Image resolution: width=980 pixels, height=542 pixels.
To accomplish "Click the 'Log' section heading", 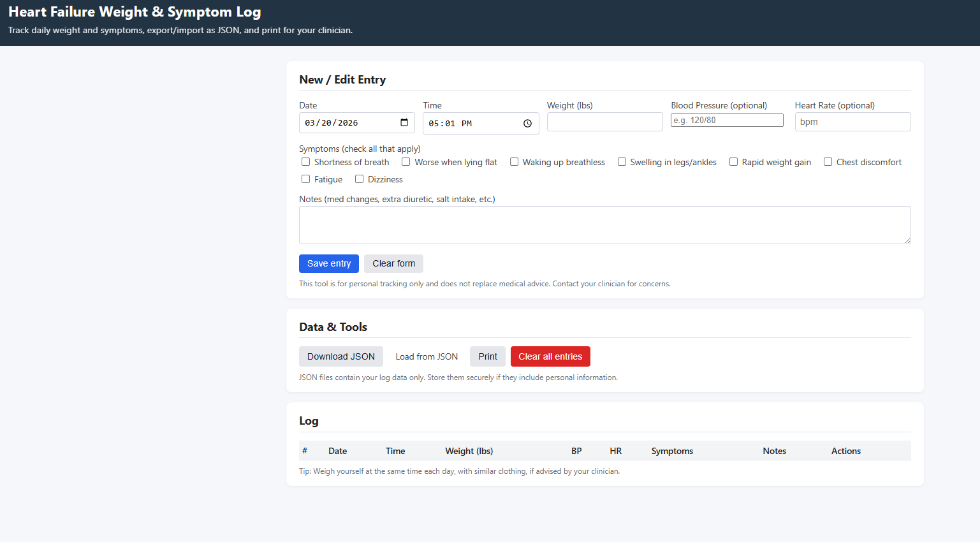I will point(309,421).
